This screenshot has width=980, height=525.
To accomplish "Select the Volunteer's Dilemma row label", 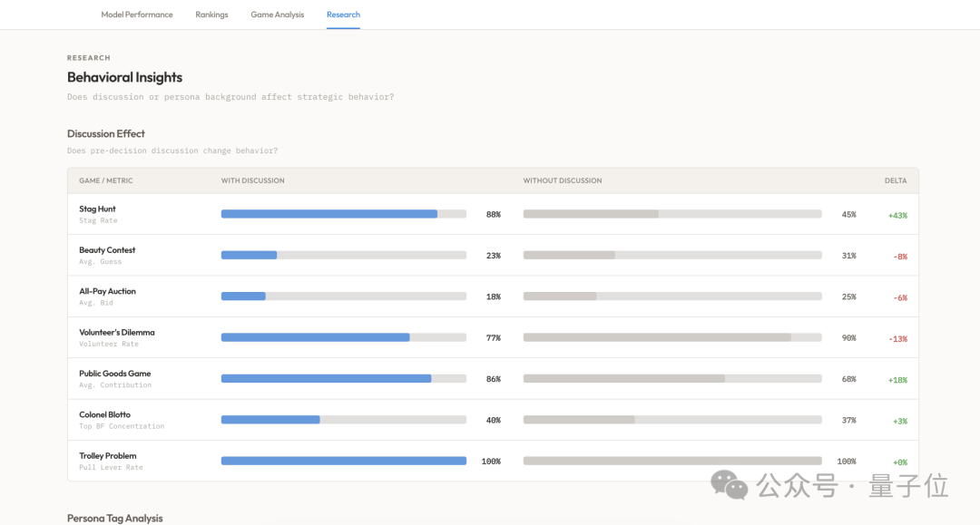I will tap(117, 333).
